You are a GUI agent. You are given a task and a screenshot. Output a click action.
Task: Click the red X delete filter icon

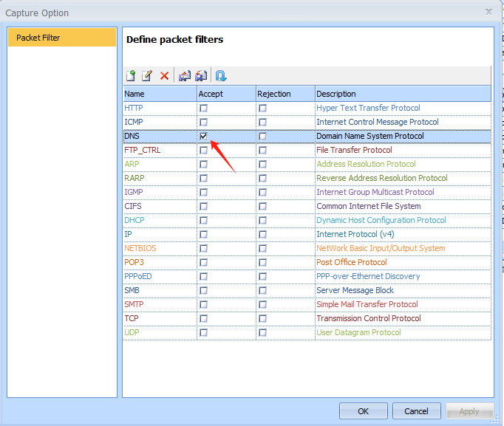(x=164, y=76)
